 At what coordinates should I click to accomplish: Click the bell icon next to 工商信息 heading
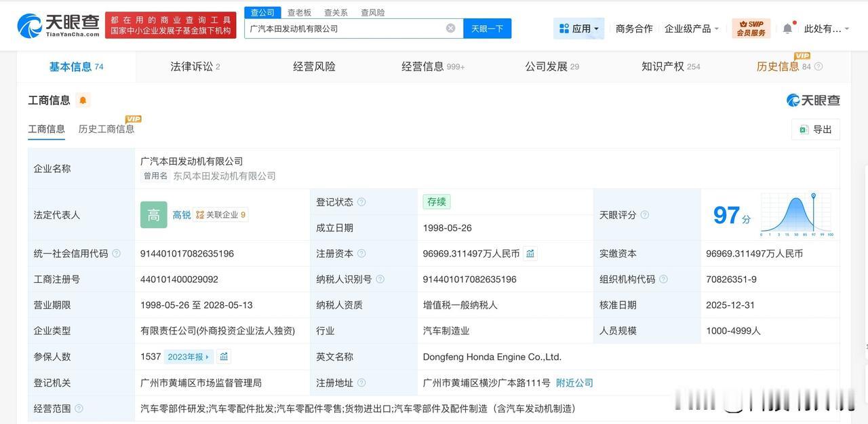pos(83,100)
